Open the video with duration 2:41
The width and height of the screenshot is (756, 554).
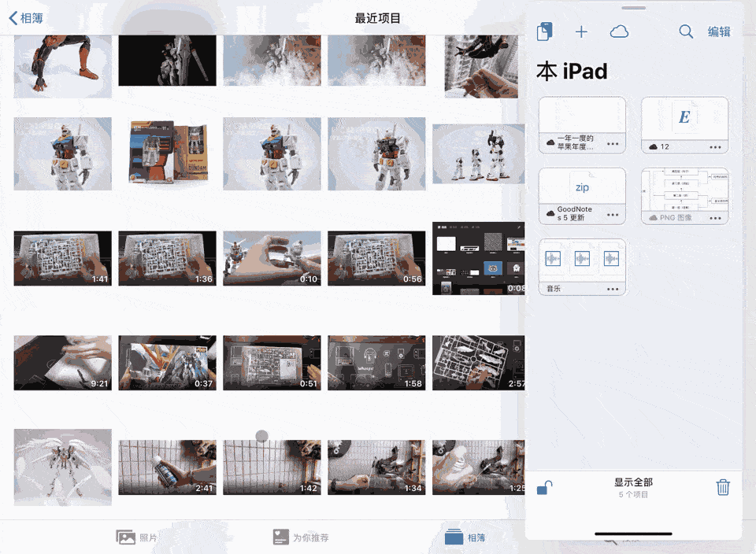pyautogui.click(x=167, y=467)
